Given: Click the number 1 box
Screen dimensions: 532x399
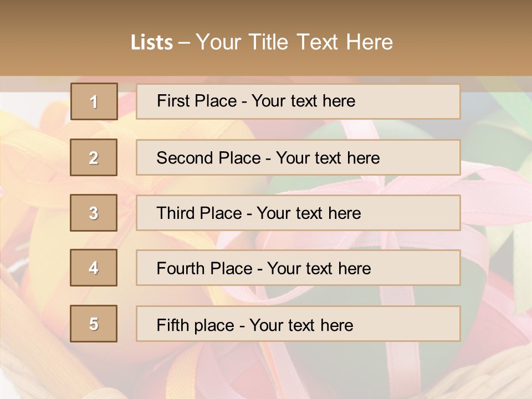Looking at the screenshot, I should point(94,101).
